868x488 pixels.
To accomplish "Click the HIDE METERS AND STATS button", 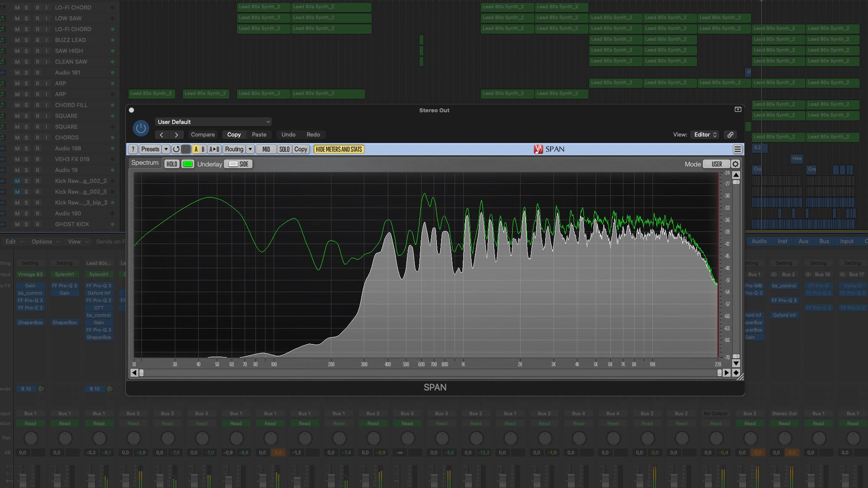I will pyautogui.click(x=338, y=149).
